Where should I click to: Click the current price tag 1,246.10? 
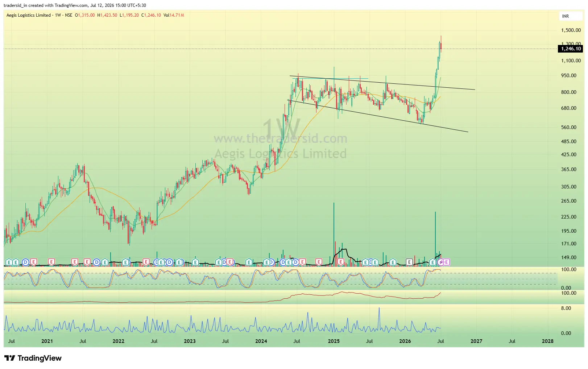pos(571,49)
